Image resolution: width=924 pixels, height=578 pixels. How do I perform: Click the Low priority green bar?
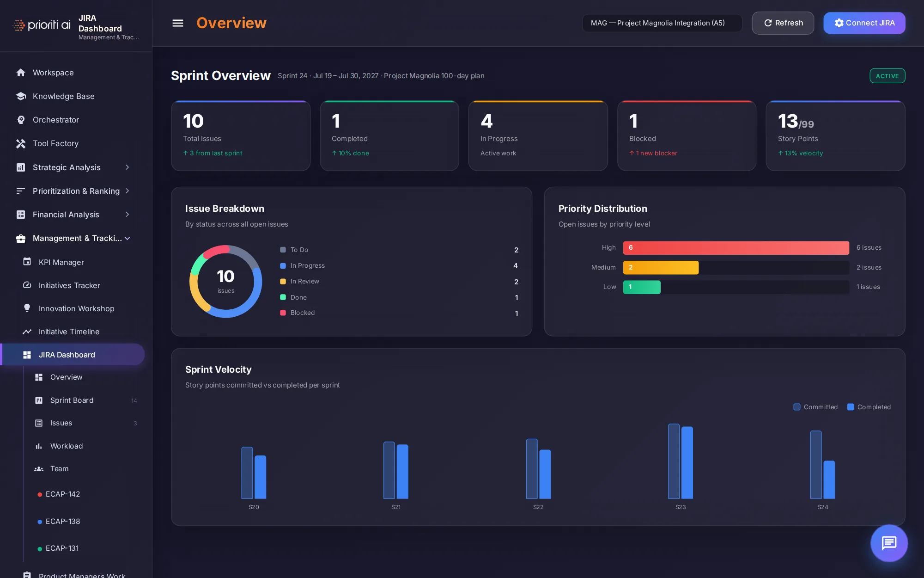(642, 287)
